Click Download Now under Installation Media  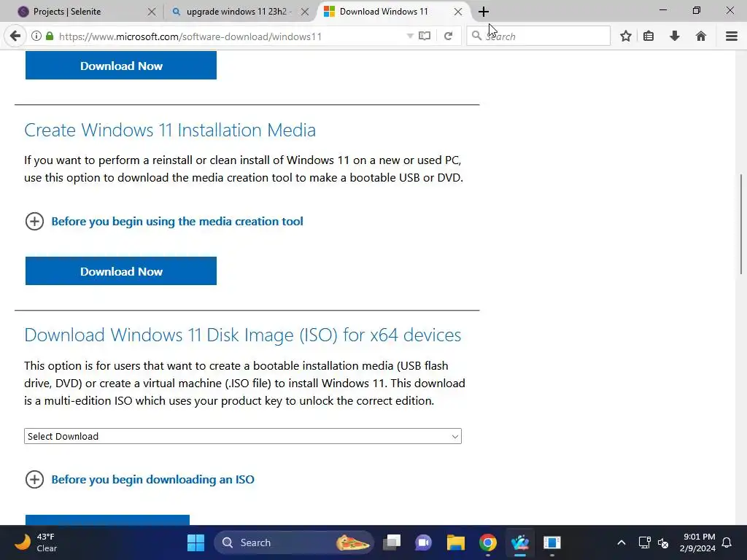pyautogui.click(x=121, y=271)
